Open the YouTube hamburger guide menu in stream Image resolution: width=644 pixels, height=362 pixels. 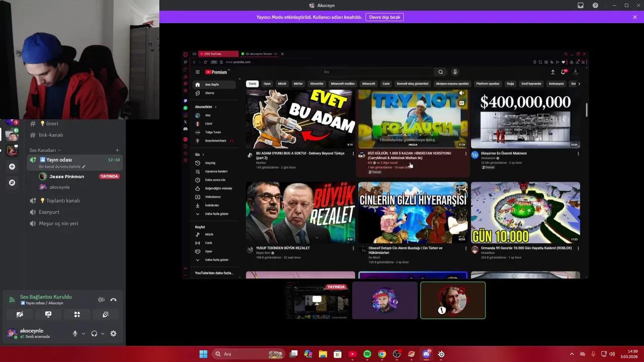197,72
